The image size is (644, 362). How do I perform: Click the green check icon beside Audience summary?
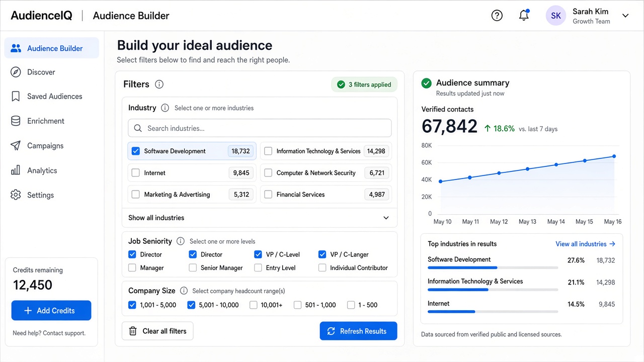(x=427, y=83)
